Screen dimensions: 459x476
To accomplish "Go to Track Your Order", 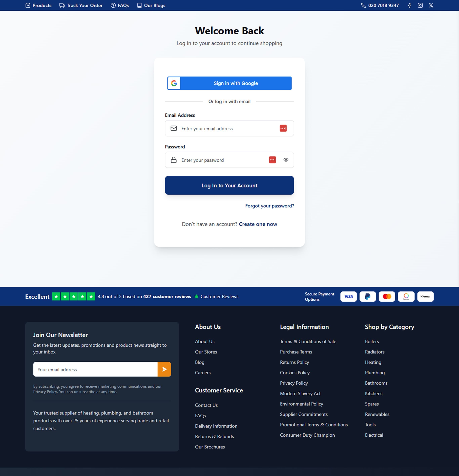I will pos(81,5).
